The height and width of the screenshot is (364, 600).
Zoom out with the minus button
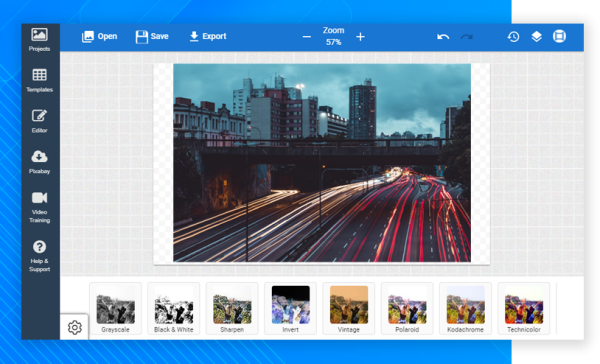(x=307, y=37)
